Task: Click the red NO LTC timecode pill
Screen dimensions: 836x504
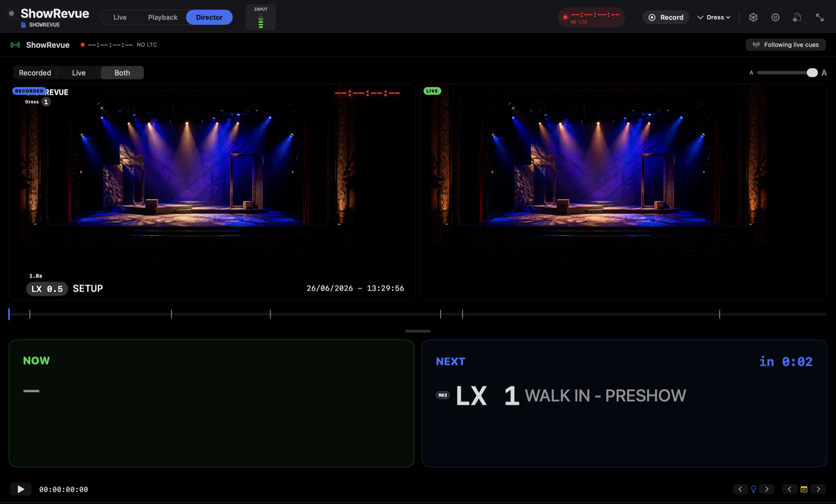Action: pyautogui.click(x=591, y=17)
